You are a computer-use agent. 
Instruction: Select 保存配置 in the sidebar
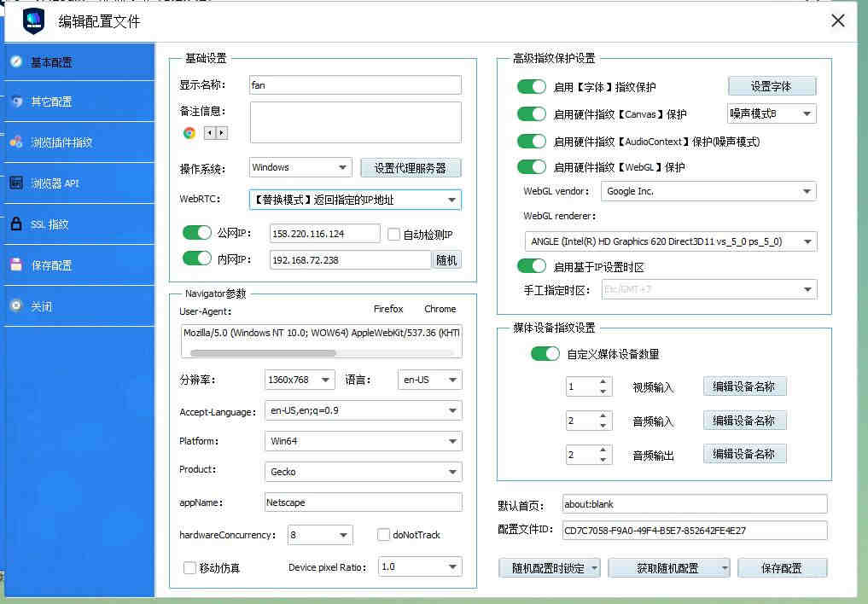[79, 265]
